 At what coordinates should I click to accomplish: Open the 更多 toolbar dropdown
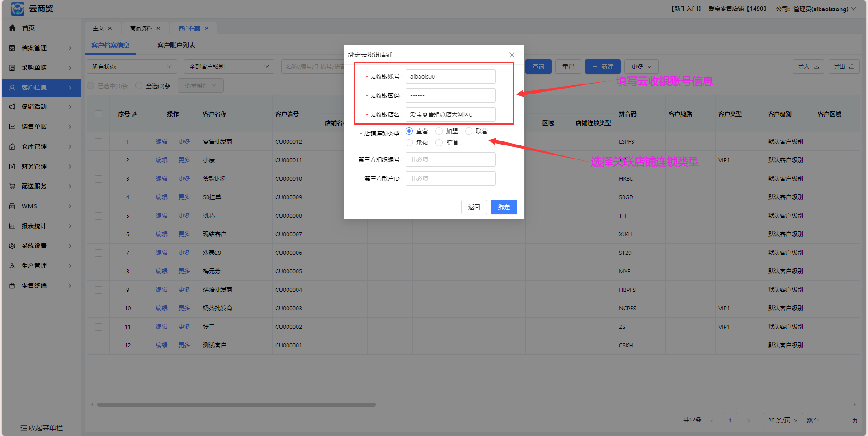tap(642, 66)
